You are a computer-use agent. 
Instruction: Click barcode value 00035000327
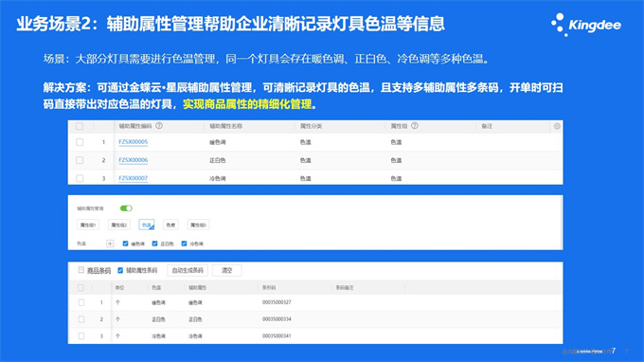pos(277,302)
